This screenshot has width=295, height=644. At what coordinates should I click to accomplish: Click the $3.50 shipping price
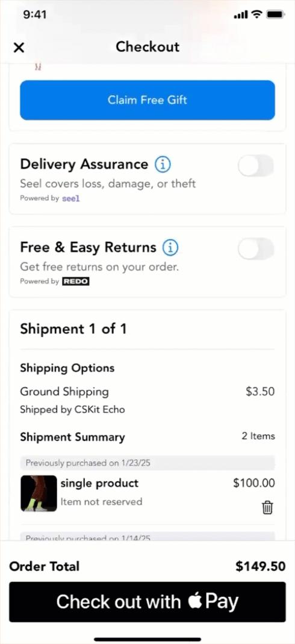coord(260,391)
